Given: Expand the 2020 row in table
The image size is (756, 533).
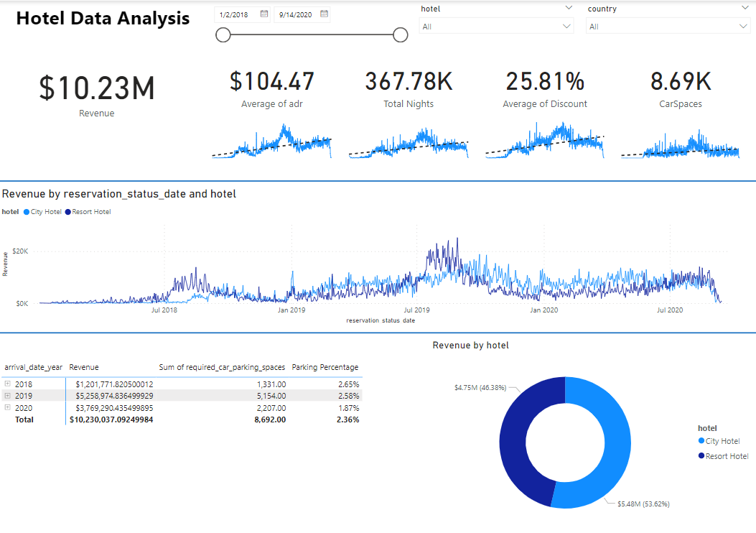Looking at the screenshot, I should pos(8,407).
